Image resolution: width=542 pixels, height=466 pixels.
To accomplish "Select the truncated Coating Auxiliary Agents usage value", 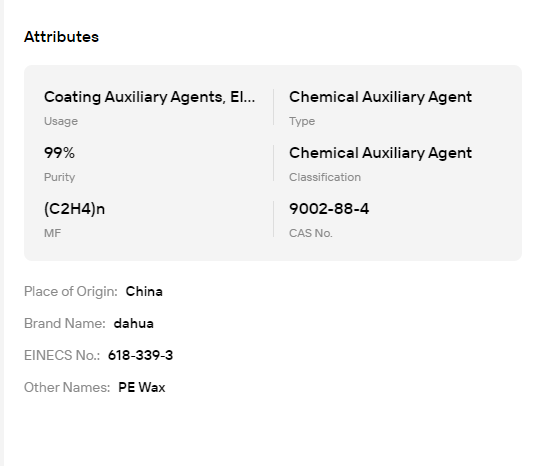I will pyautogui.click(x=150, y=97).
